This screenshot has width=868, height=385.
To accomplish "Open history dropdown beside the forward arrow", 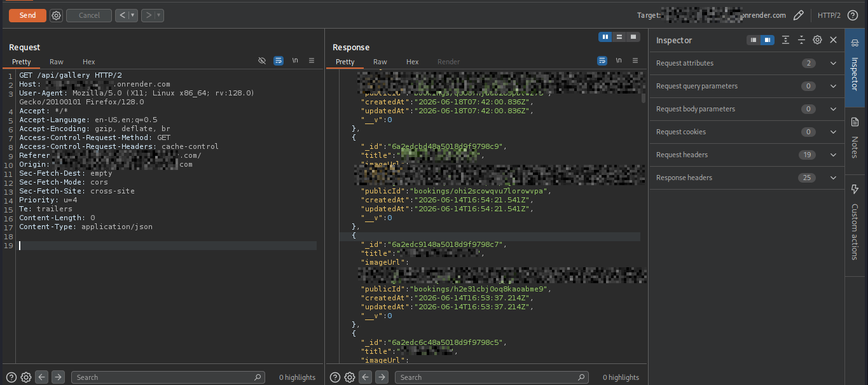I will tap(158, 15).
